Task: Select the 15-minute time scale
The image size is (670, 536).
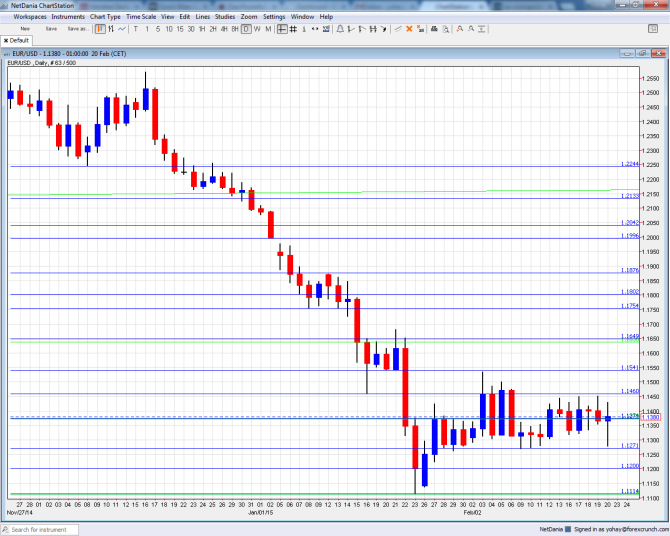Action: point(180,29)
